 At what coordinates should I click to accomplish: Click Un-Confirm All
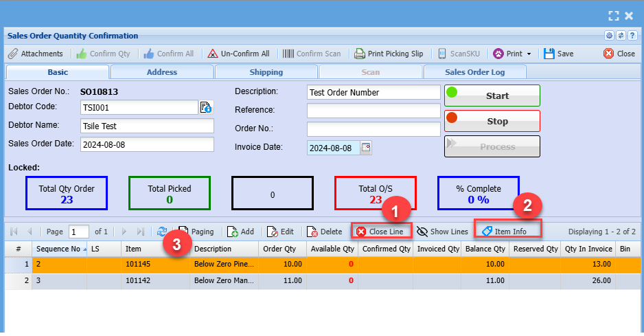239,54
